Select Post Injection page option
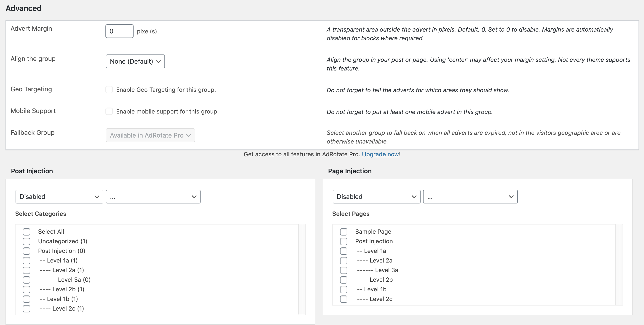 tap(344, 241)
